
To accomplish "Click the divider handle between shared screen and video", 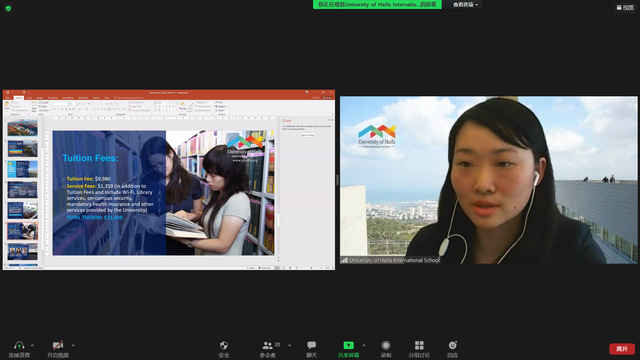I will click(x=337, y=180).
